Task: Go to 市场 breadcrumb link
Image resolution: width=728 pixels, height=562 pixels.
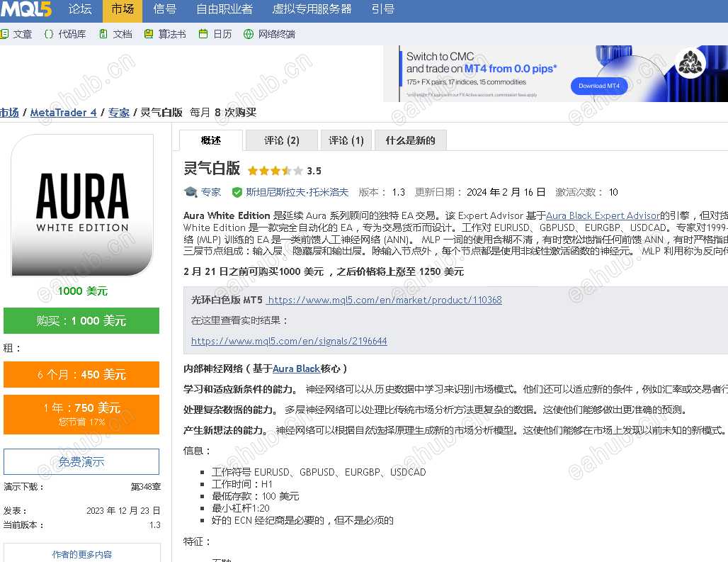Action: coord(9,113)
